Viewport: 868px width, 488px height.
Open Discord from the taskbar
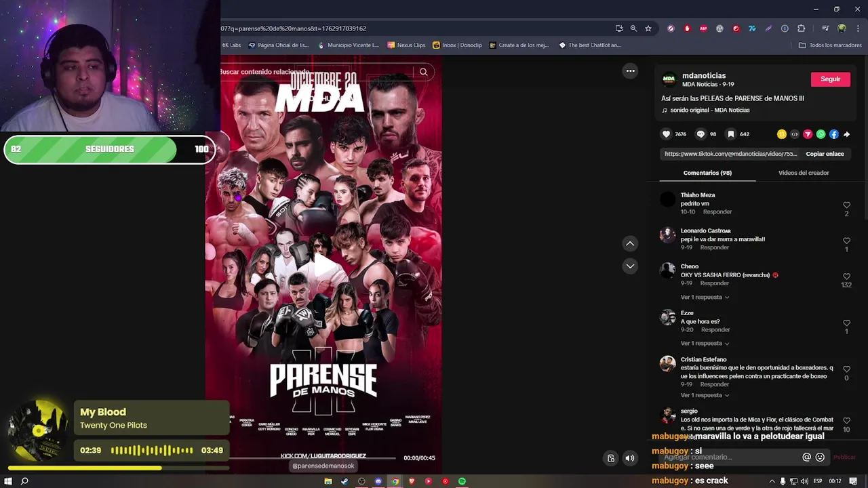pos(378,481)
